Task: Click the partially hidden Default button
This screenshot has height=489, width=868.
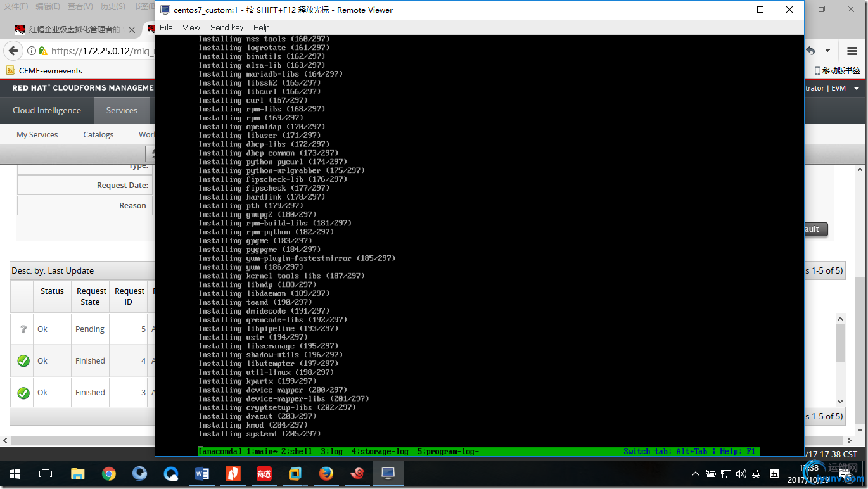Action: point(816,229)
